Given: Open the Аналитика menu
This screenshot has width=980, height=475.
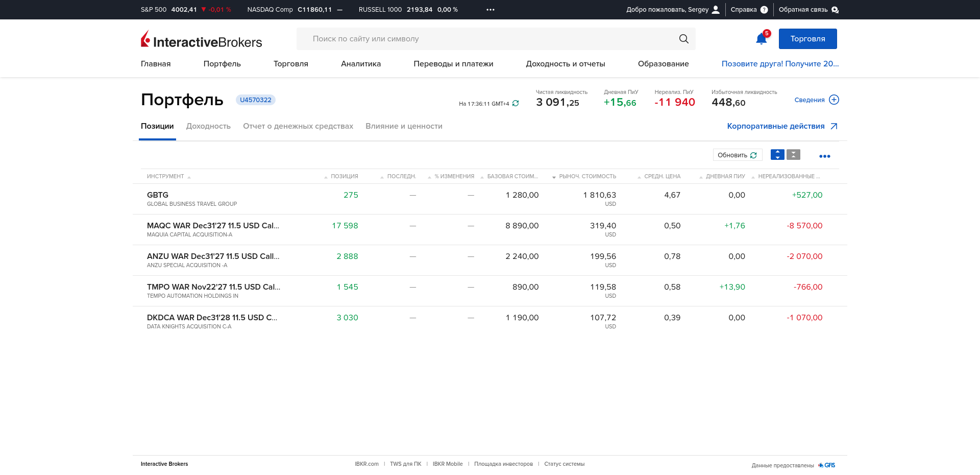Looking at the screenshot, I should click(361, 64).
